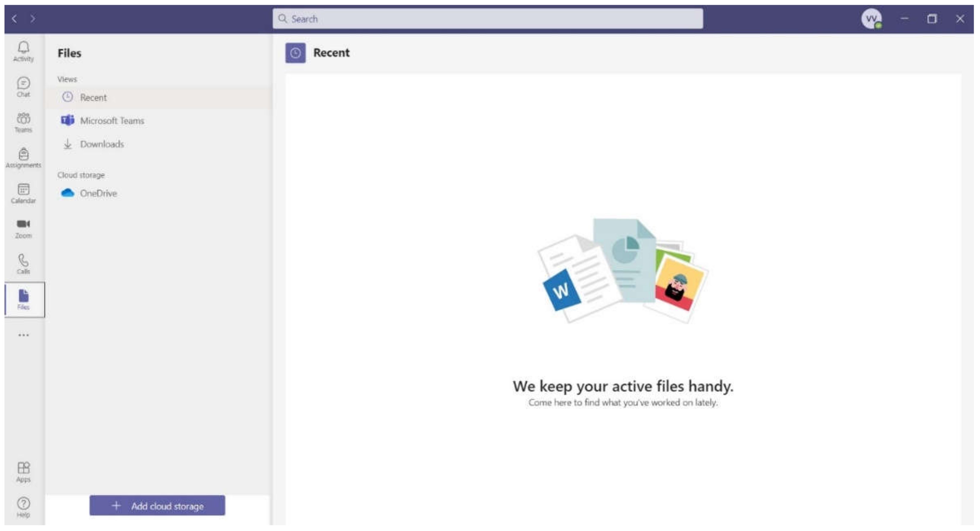
Task: Navigate back with the left arrow
Action: click(14, 19)
